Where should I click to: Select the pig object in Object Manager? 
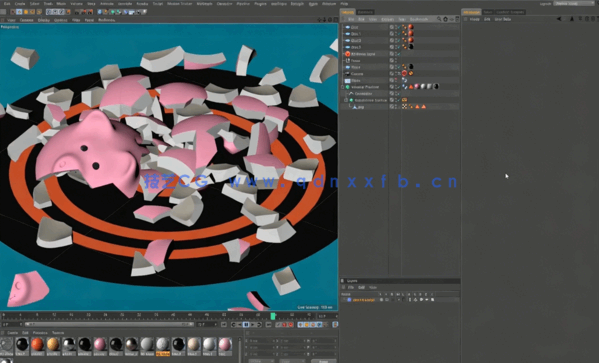(361, 107)
